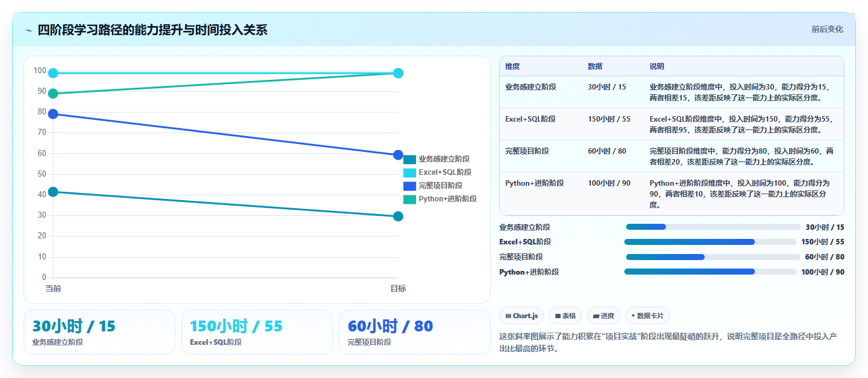This screenshot has width=868, height=378.
Task: Click the Chart.js tag chip
Action: click(x=521, y=316)
